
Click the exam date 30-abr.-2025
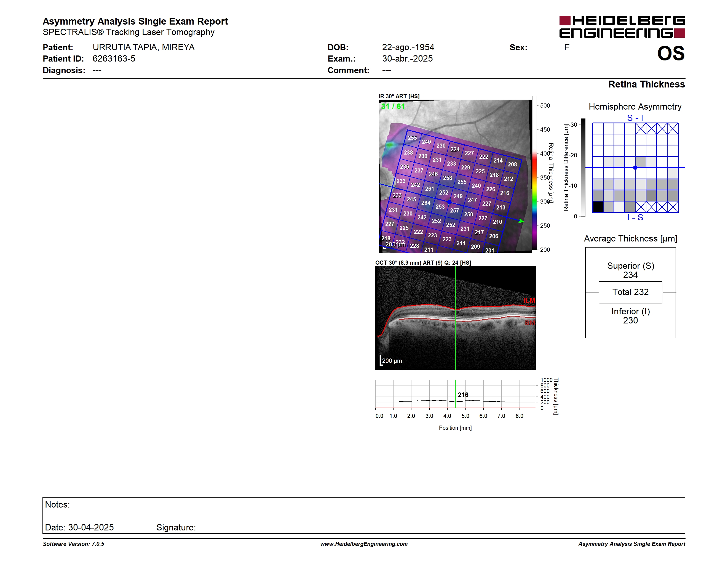click(407, 59)
